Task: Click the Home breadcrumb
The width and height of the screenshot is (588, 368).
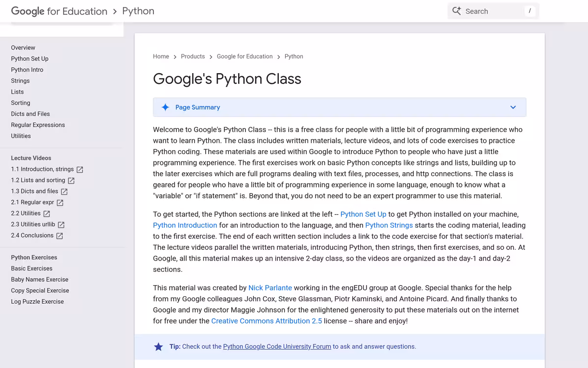Action: pos(161,56)
